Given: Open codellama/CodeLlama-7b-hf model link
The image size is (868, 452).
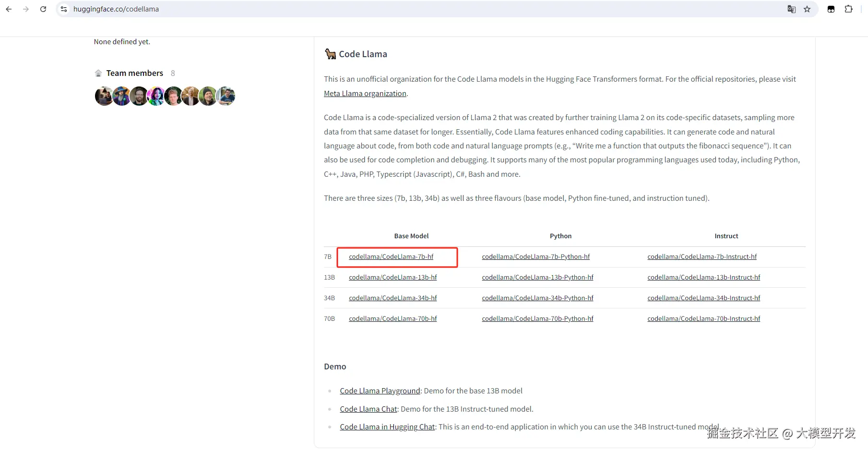Looking at the screenshot, I should 391,257.
